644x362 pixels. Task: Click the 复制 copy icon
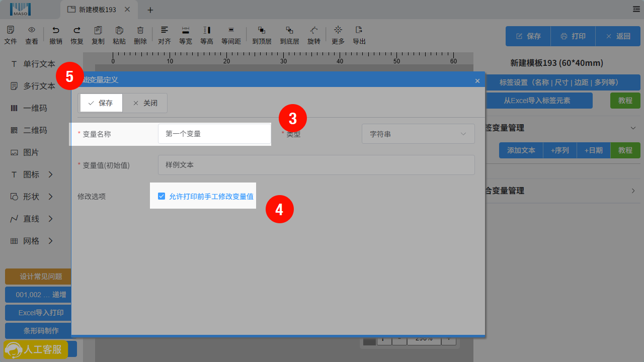(98, 30)
